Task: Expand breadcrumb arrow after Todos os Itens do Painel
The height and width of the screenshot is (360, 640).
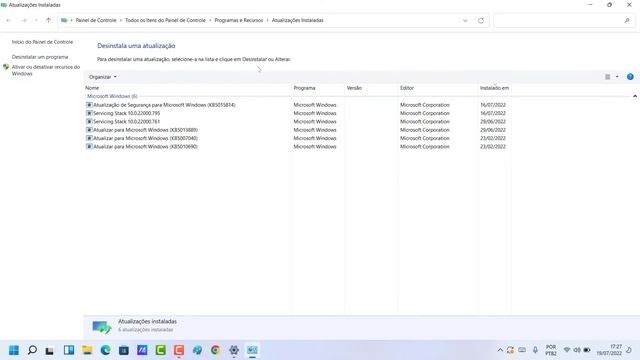Action: [x=210, y=20]
